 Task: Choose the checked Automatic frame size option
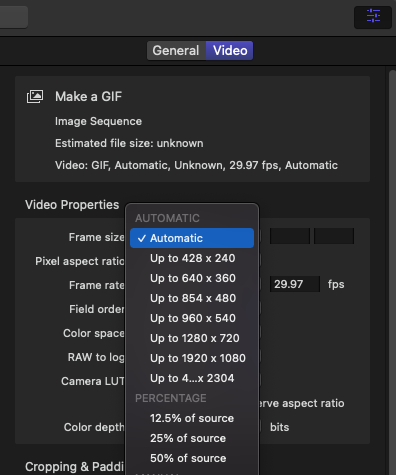pos(192,238)
